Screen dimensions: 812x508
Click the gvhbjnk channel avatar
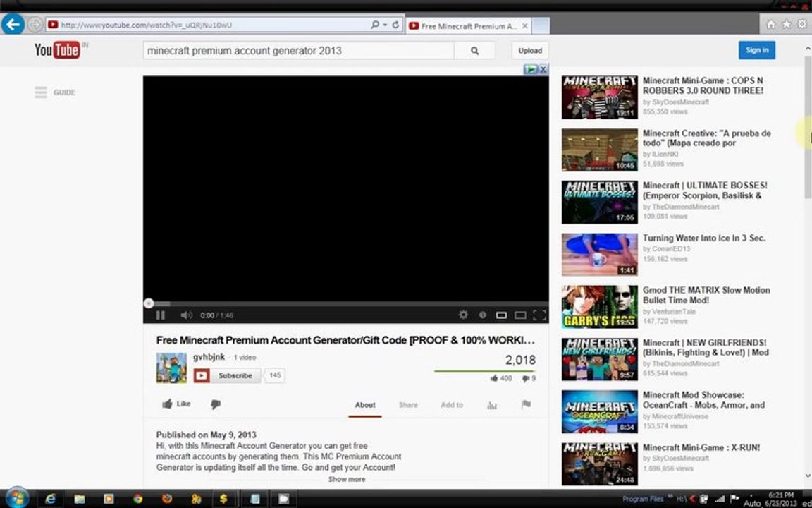(x=171, y=368)
